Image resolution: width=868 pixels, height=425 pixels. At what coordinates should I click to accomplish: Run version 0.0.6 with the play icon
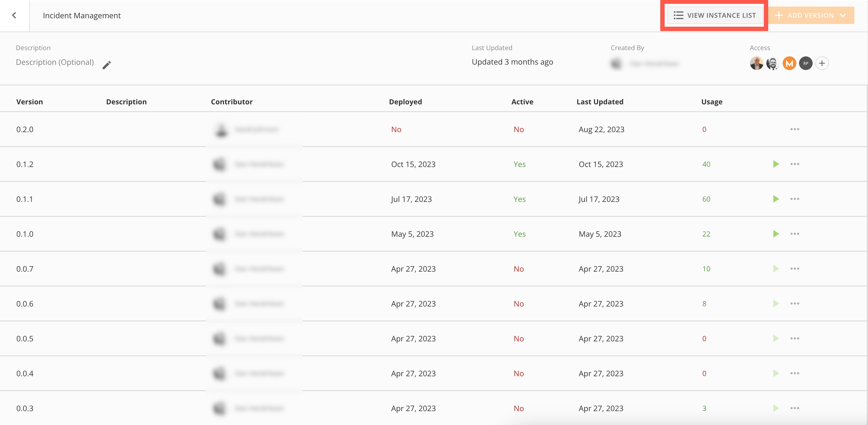click(776, 303)
